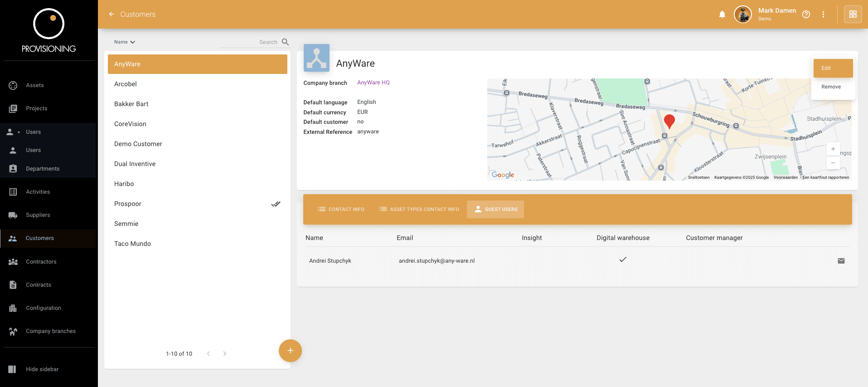
Task: Switch to Contact Info tab
Action: click(341, 209)
